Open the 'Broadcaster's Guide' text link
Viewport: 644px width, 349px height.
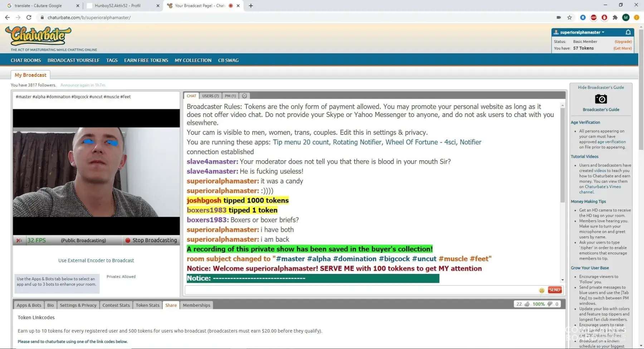coord(601,110)
